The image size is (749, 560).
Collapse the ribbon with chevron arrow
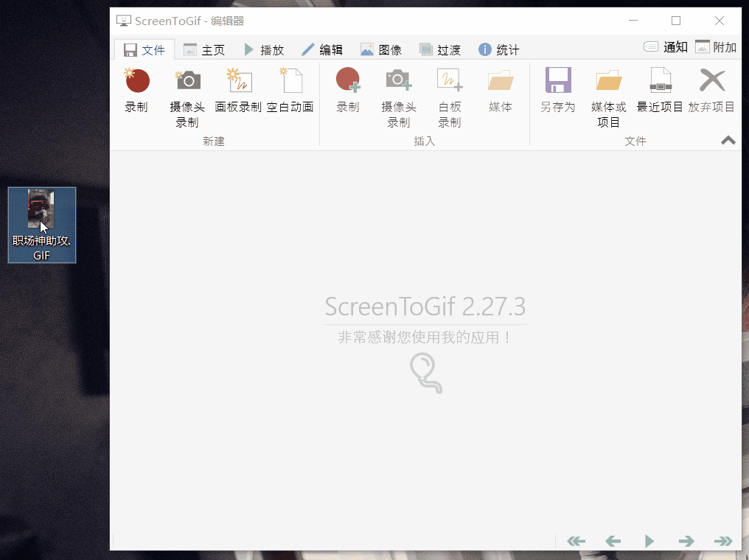(x=728, y=140)
